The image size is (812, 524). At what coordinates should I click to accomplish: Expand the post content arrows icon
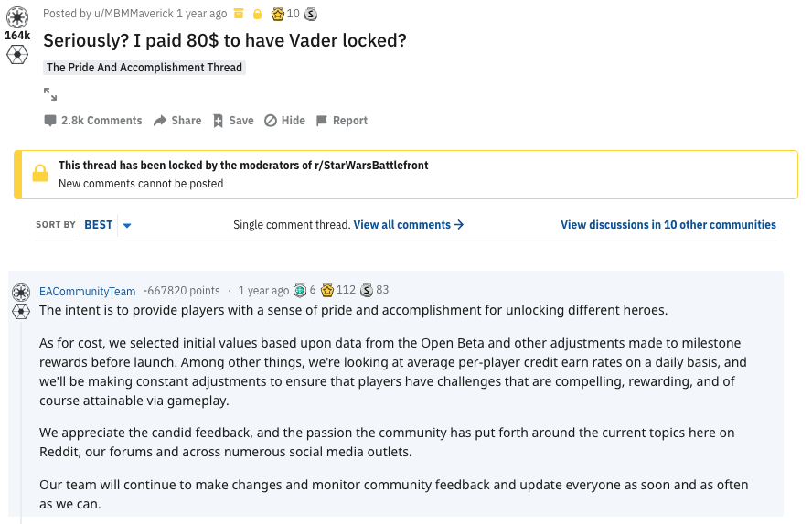[50, 93]
